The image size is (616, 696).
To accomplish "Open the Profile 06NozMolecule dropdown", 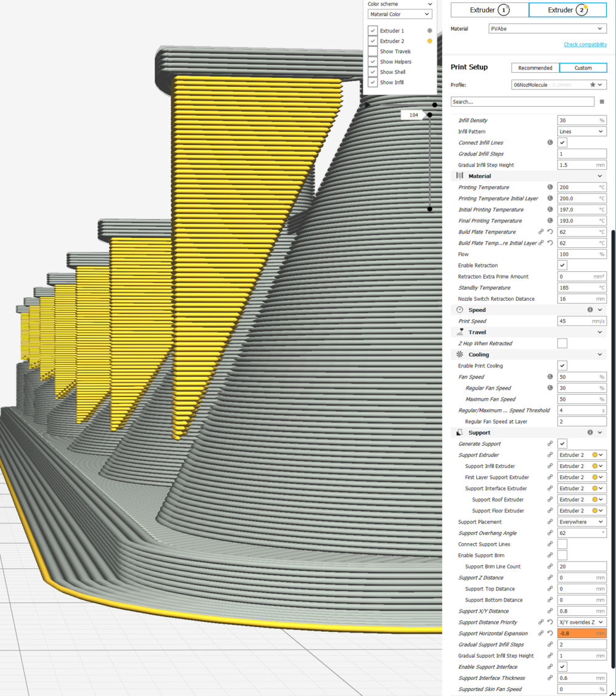I will tap(559, 85).
